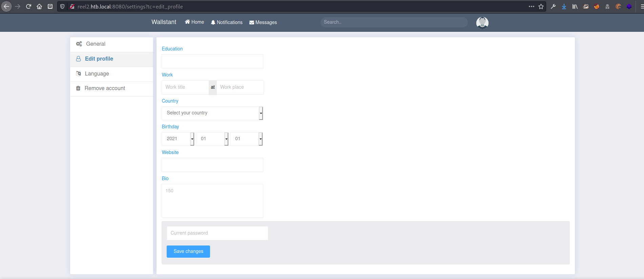Open Messages envelope icon

click(x=252, y=23)
